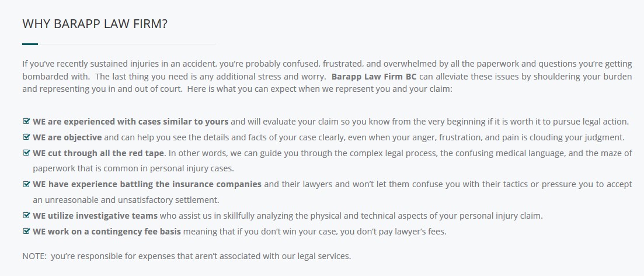Click the check icon beside "WE cut through"
The width and height of the screenshot is (644, 276).
pyautogui.click(x=26, y=153)
